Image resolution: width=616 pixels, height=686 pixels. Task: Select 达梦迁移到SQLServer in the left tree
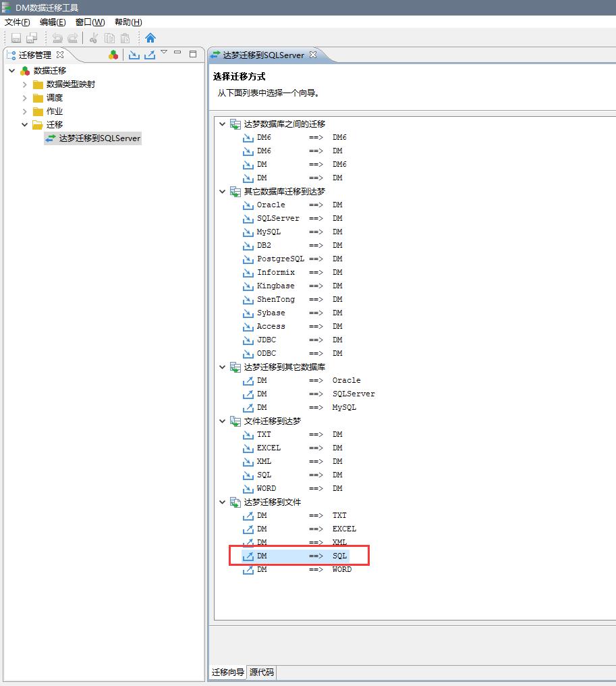tap(100, 138)
